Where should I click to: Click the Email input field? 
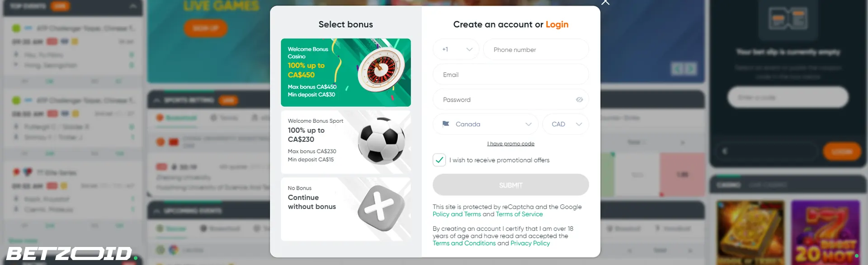[x=510, y=74]
